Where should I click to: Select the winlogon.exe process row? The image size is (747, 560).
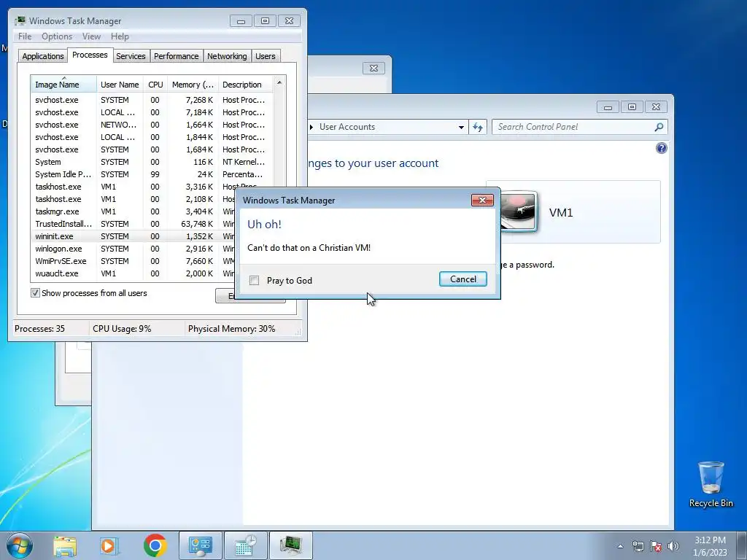click(133, 249)
